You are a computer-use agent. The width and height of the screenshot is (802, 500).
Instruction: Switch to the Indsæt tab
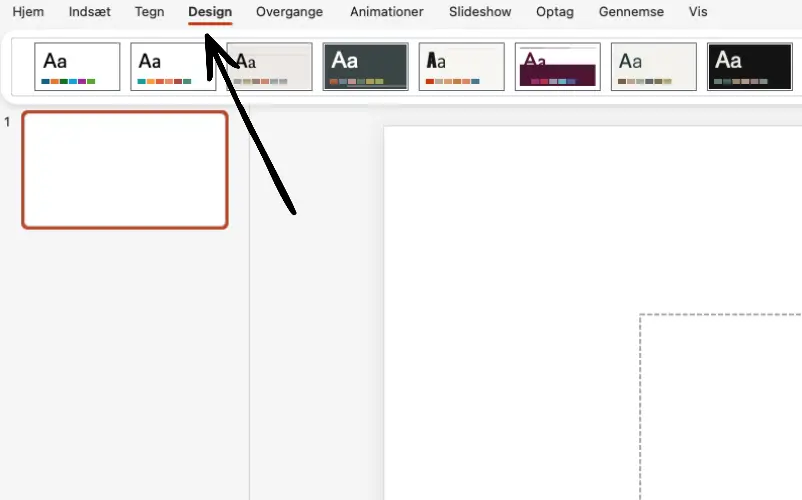tap(90, 11)
